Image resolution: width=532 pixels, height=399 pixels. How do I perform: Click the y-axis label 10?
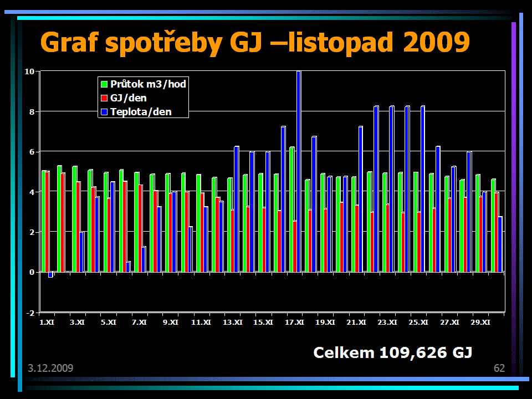[x=29, y=71]
